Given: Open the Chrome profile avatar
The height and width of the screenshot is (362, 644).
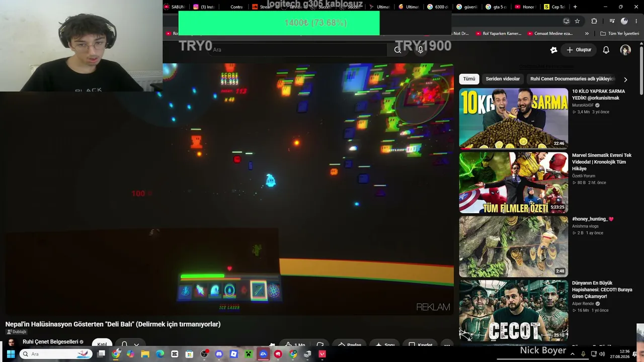Looking at the screenshot, I should pos(624,21).
